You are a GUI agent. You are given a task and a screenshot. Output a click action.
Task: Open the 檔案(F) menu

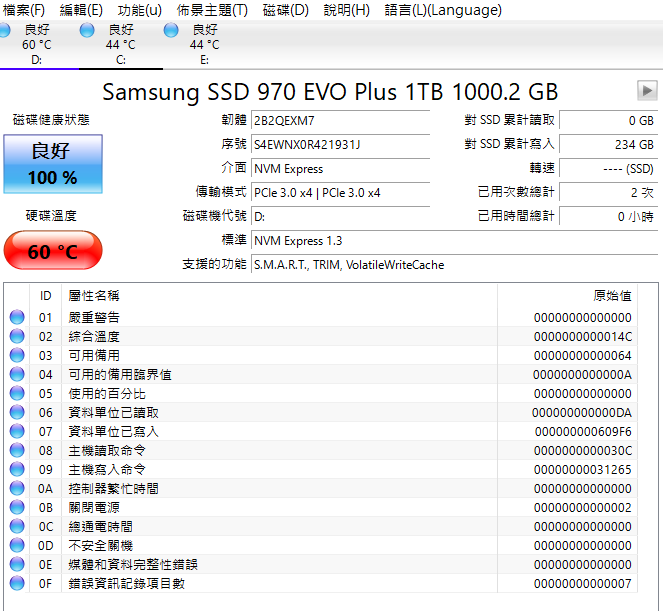24,10
